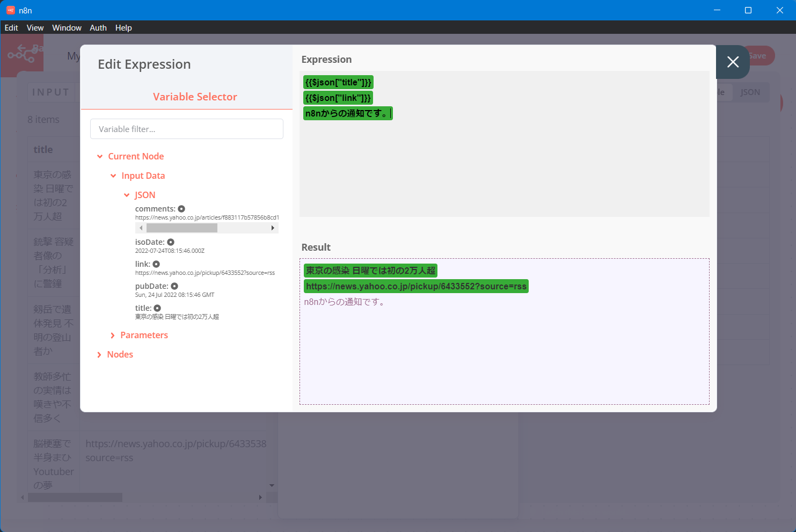This screenshot has height=532, width=796.
Task: Select the link variable circle icon
Action: tap(156, 264)
